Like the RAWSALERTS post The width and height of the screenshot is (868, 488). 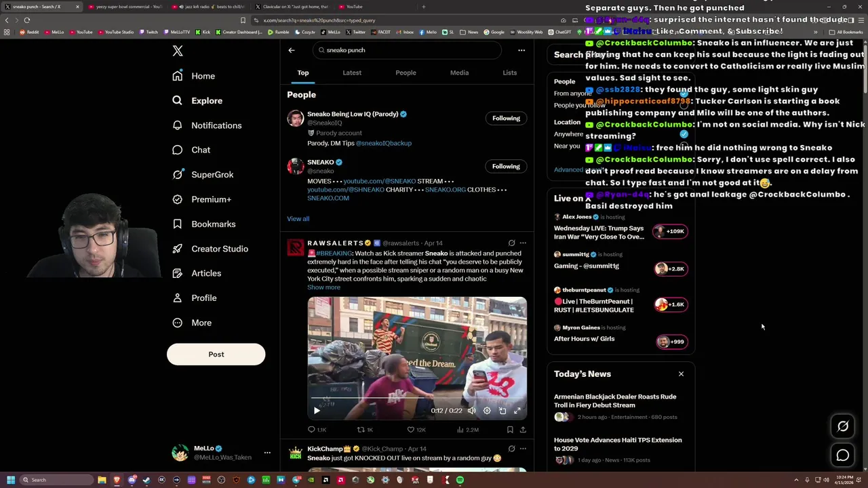click(416, 430)
